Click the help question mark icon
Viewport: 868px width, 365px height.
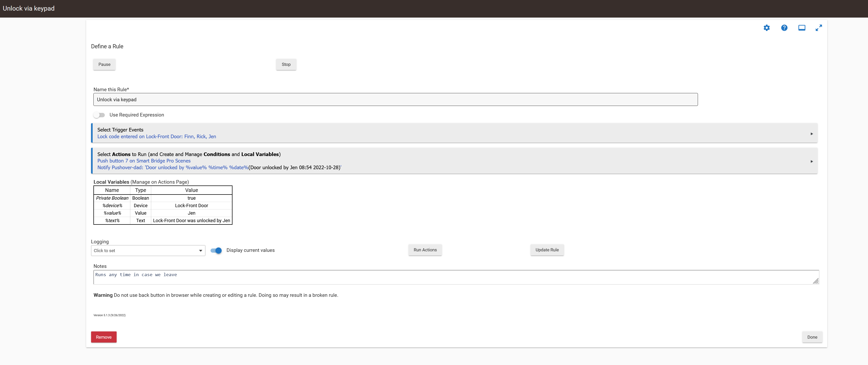tap(784, 28)
